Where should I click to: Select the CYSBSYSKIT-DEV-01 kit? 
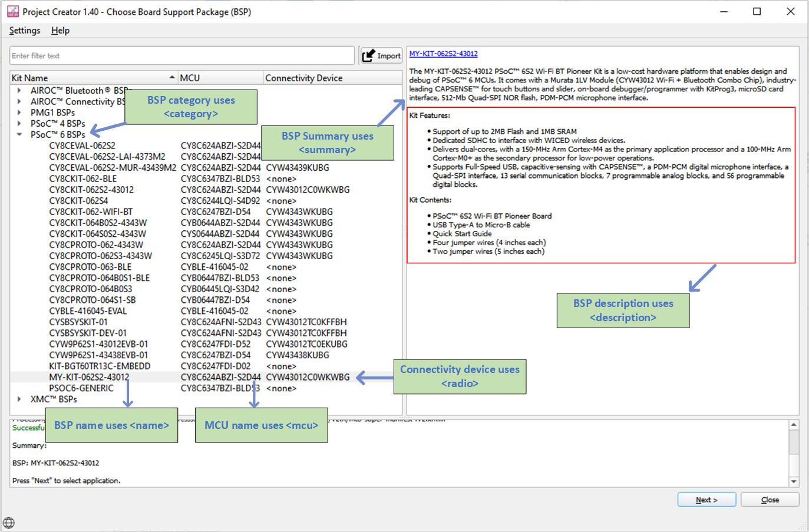pyautogui.click(x=88, y=333)
